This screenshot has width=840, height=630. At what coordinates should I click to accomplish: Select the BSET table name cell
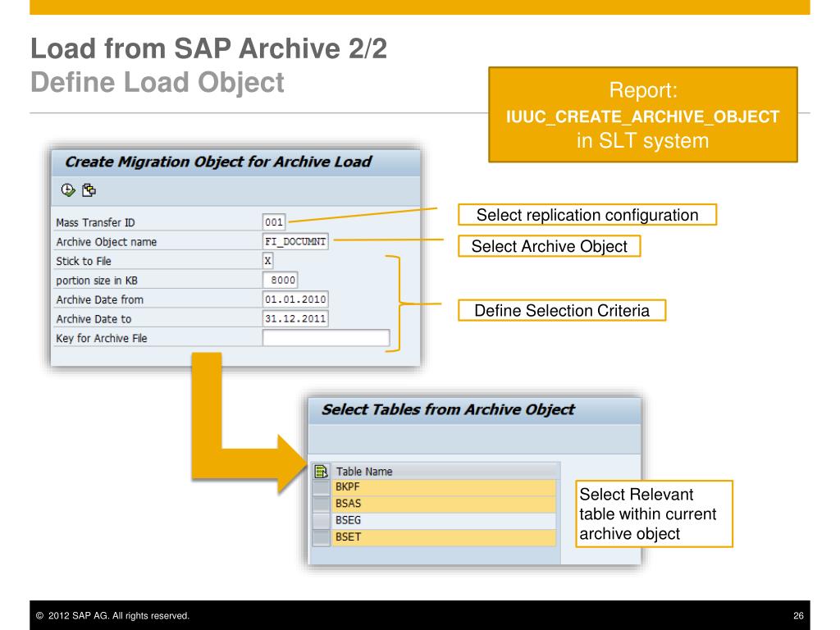[444, 536]
